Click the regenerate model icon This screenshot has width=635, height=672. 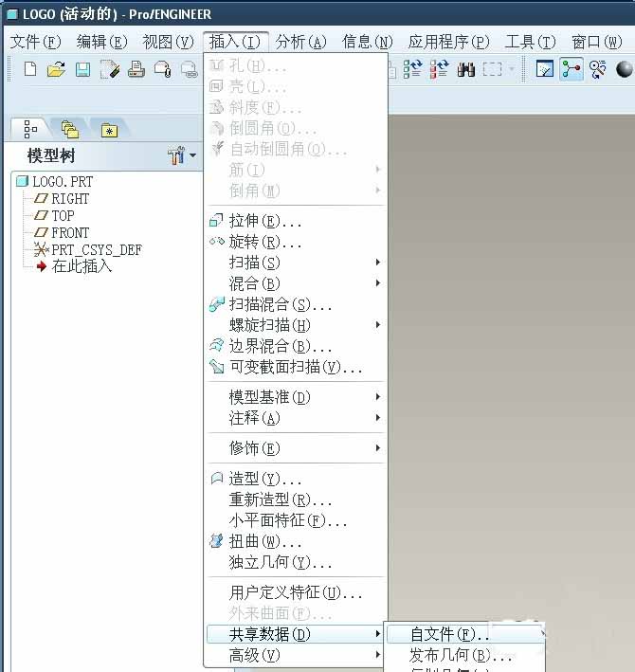pos(412,69)
